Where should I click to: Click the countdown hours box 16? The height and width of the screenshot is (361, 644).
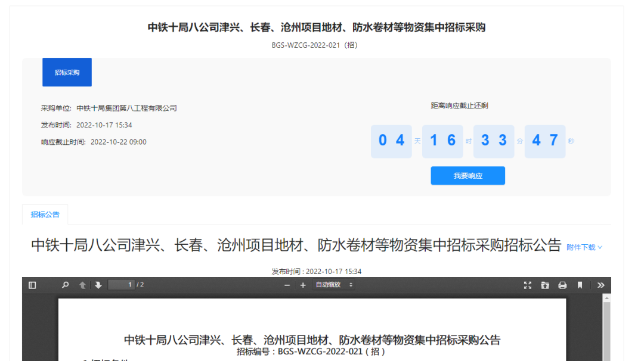click(x=442, y=141)
